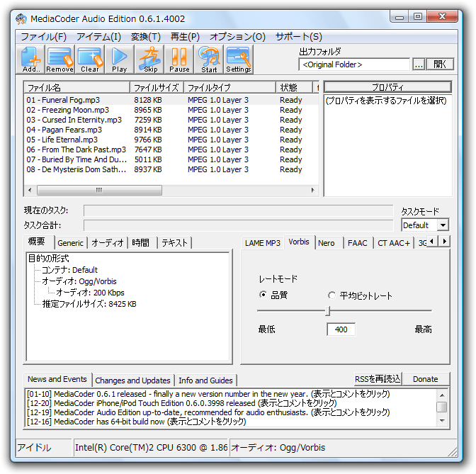The height and width of the screenshot is (474, 476).
Task: Select the LAME MP3 encoder tab
Action: click(x=263, y=243)
